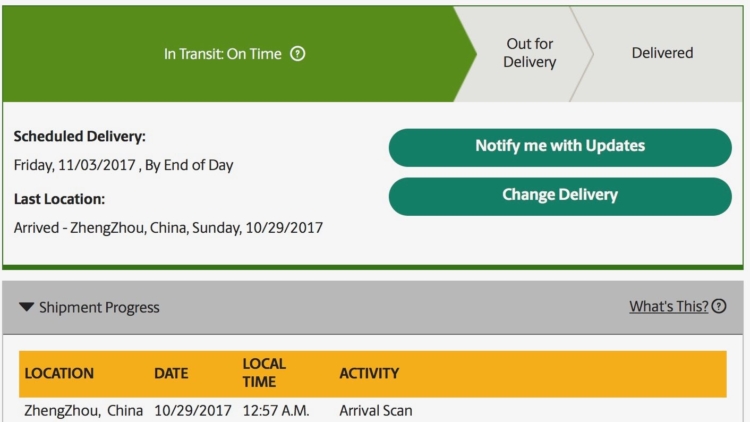
Task: Sort by the LOCATION column header
Action: coord(59,374)
